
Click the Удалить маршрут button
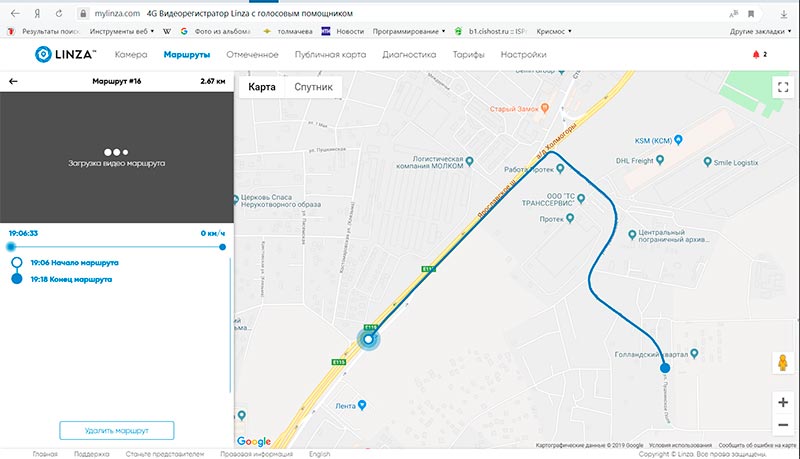pyautogui.click(x=116, y=430)
